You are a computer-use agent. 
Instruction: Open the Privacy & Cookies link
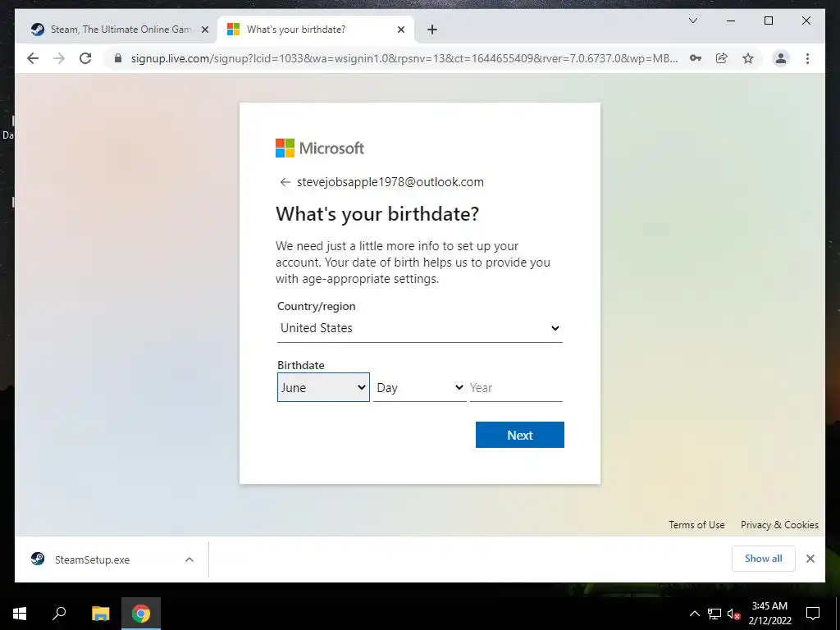tap(779, 524)
